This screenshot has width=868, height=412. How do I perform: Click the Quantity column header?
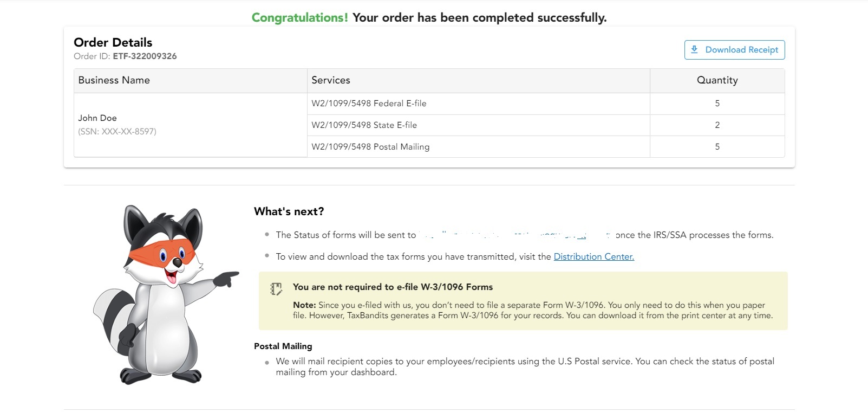(x=717, y=80)
